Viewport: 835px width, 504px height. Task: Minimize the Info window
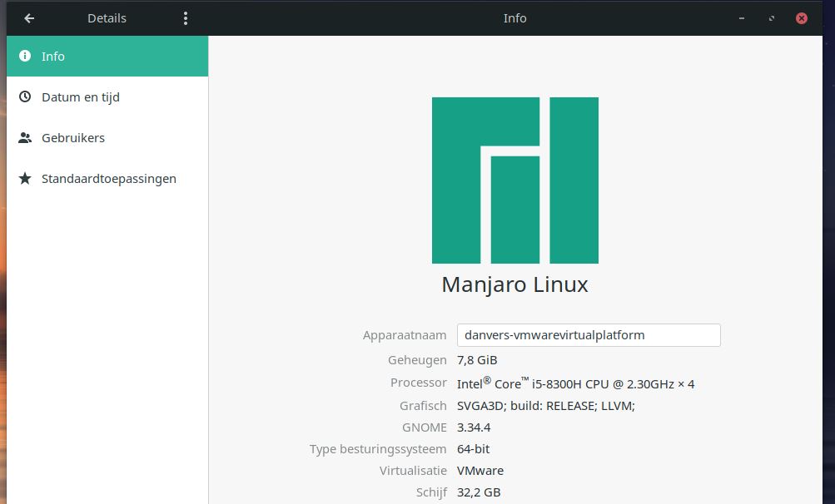pos(741,18)
